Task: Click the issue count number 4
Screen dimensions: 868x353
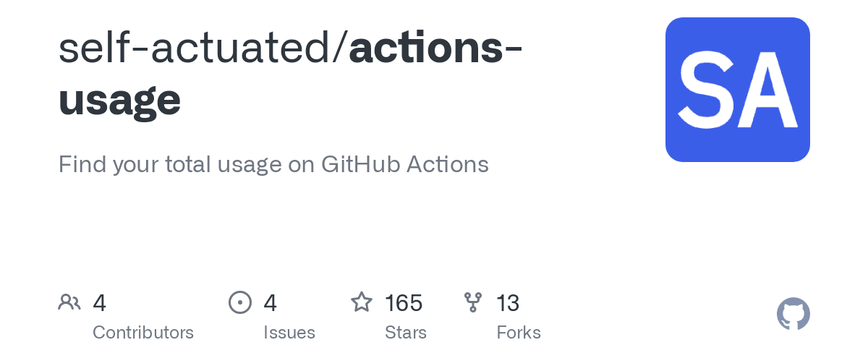Action: (271, 303)
